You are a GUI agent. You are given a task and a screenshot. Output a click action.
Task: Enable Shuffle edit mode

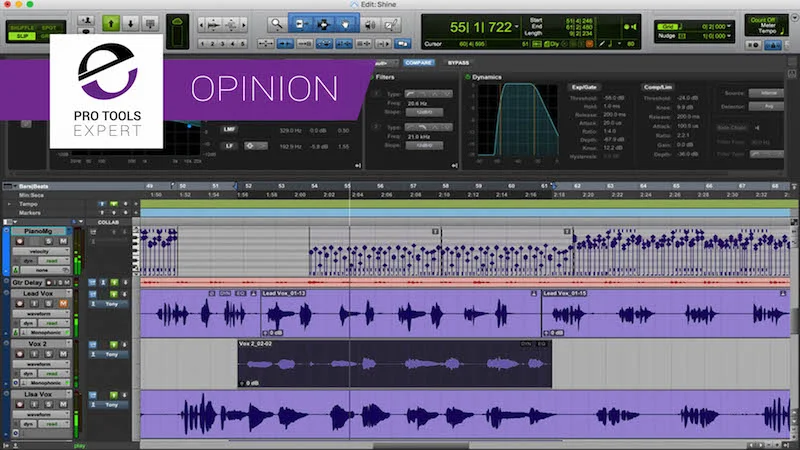[22, 28]
